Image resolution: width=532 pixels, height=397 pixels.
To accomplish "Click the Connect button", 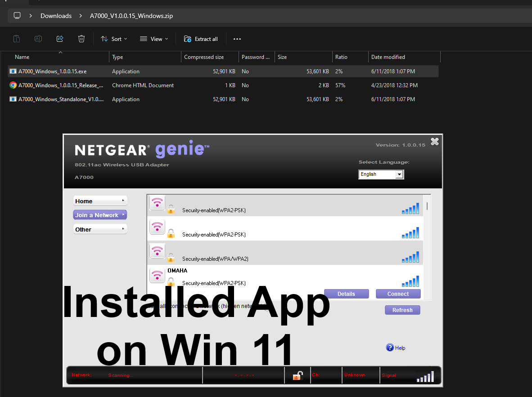I will (398, 294).
